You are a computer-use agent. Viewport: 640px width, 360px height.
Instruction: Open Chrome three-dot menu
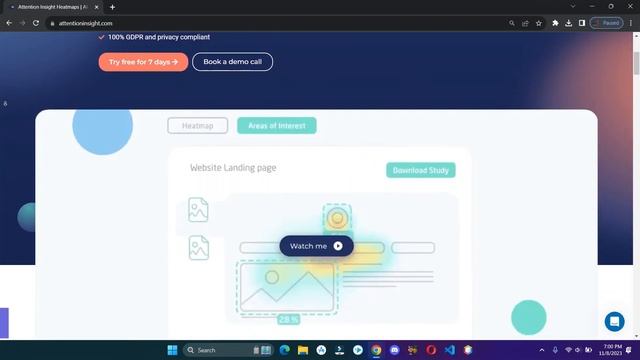pyautogui.click(x=631, y=23)
